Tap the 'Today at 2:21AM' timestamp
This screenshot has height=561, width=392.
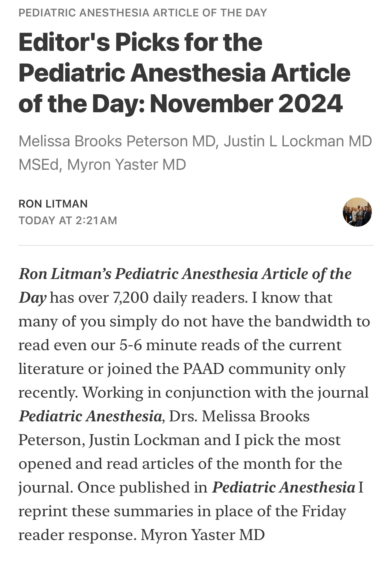pyautogui.click(x=68, y=220)
